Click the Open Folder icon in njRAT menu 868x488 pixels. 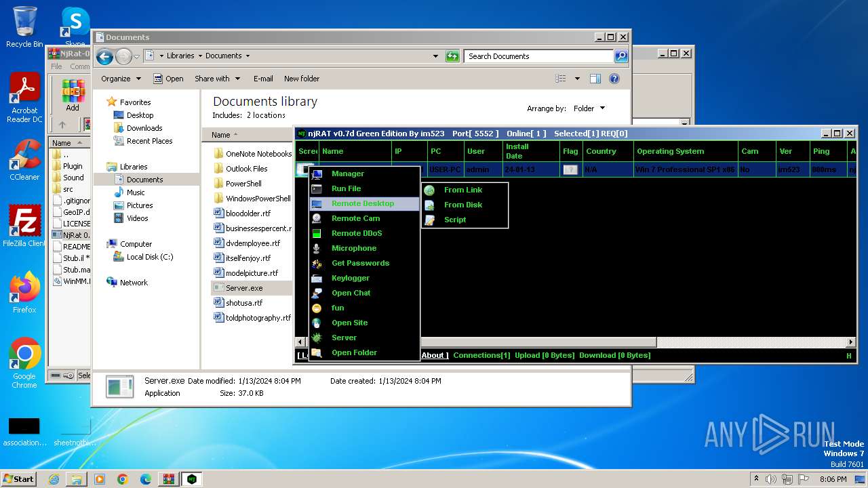(x=317, y=352)
